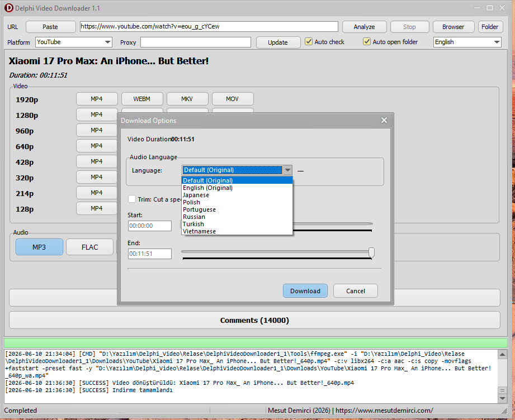This screenshot has width=515, height=420.
Task: Click the Cancel button
Action: tap(356, 291)
